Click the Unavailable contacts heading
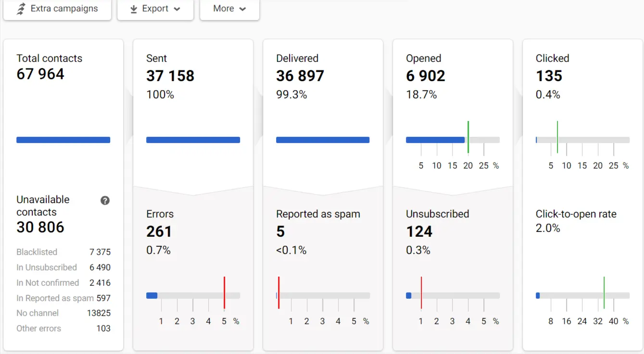644x354 pixels. tap(43, 206)
